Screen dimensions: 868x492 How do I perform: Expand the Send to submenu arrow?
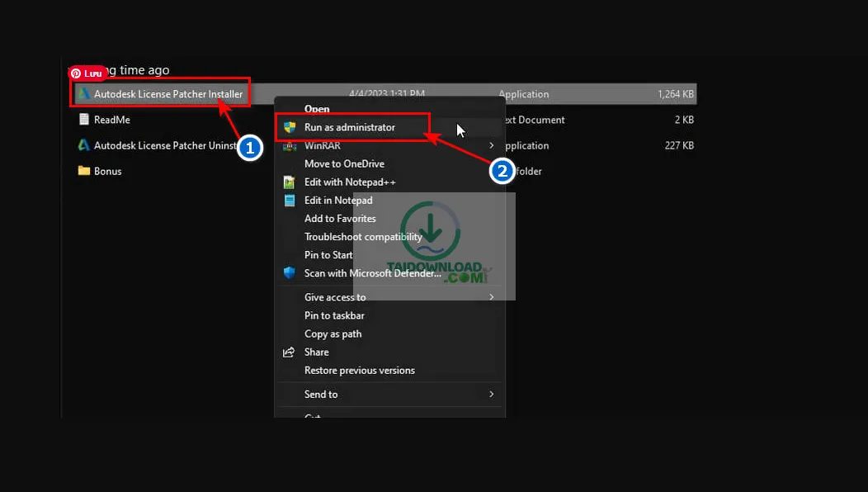[492, 395]
